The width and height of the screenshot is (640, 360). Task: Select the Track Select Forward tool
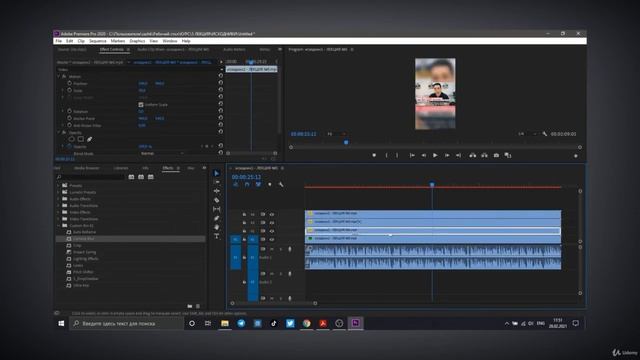216,182
